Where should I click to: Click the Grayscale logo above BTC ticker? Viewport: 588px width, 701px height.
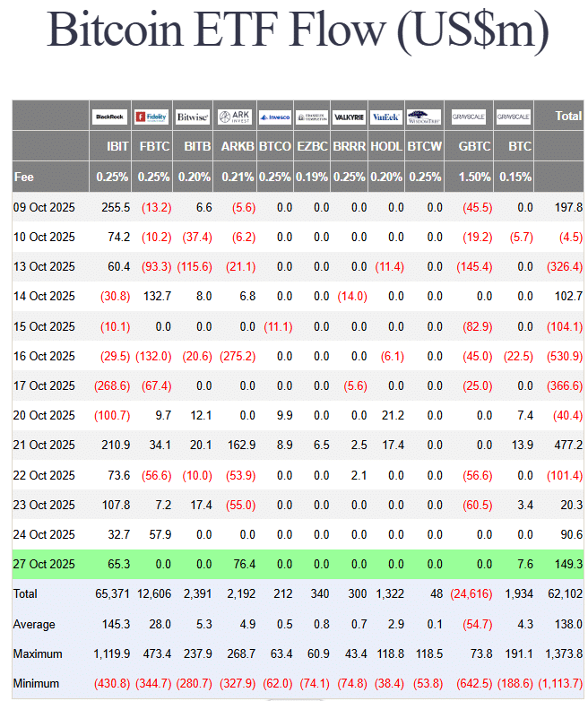(x=514, y=117)
